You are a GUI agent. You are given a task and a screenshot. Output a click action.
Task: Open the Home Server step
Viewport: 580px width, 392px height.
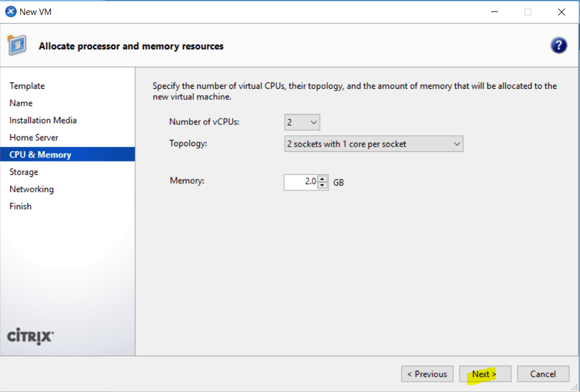point(35,137)
